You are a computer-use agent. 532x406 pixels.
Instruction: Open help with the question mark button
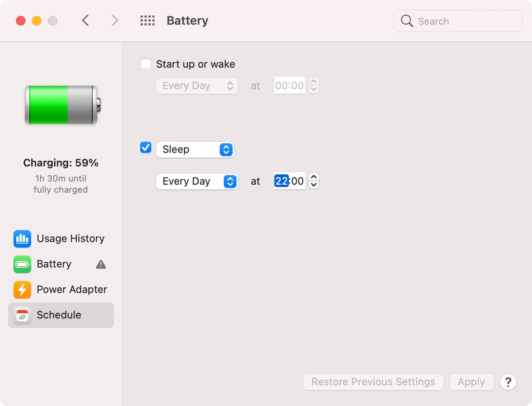[x=508, y=382]
